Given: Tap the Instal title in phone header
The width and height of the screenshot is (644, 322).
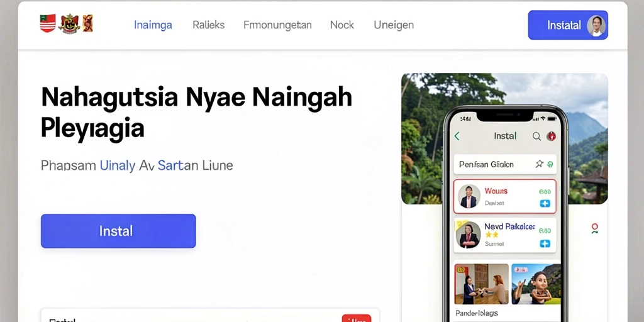Looking at the screenshot, I should [x=505, y=136].
